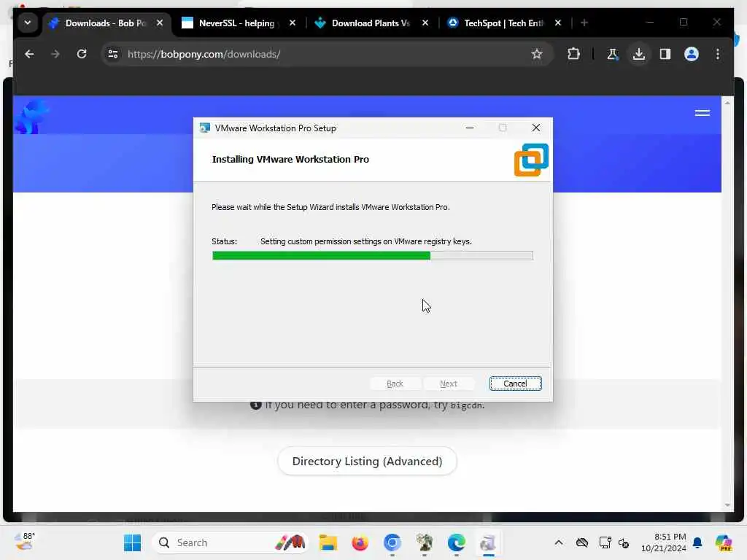Open Firefox from taskbar
Viewport: 747px width, 560px height.
coord(360,542)
